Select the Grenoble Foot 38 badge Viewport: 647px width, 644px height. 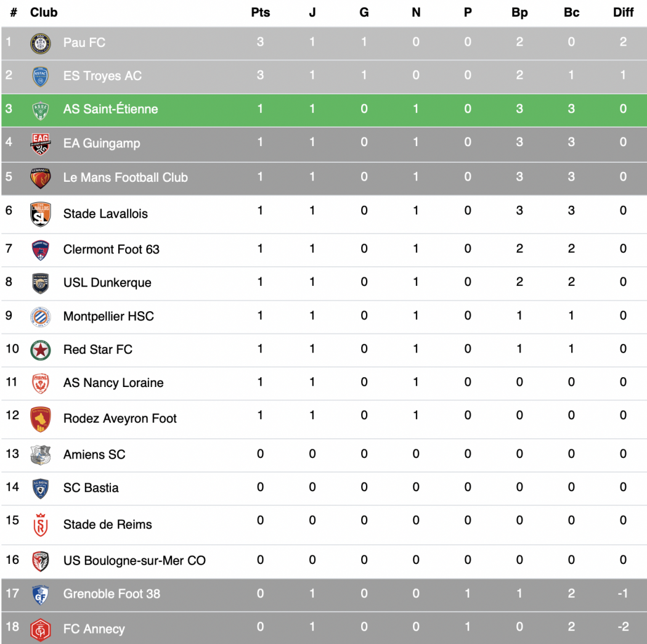41,595
